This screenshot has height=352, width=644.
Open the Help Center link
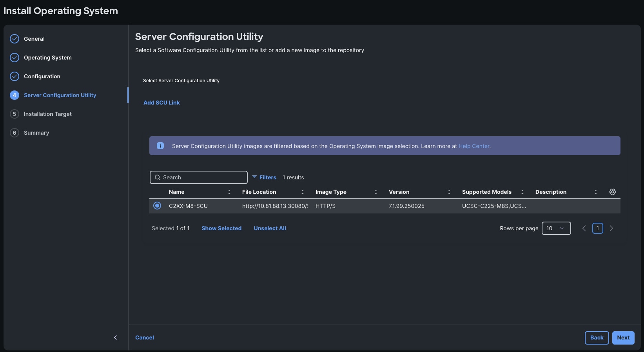[474, 146]
